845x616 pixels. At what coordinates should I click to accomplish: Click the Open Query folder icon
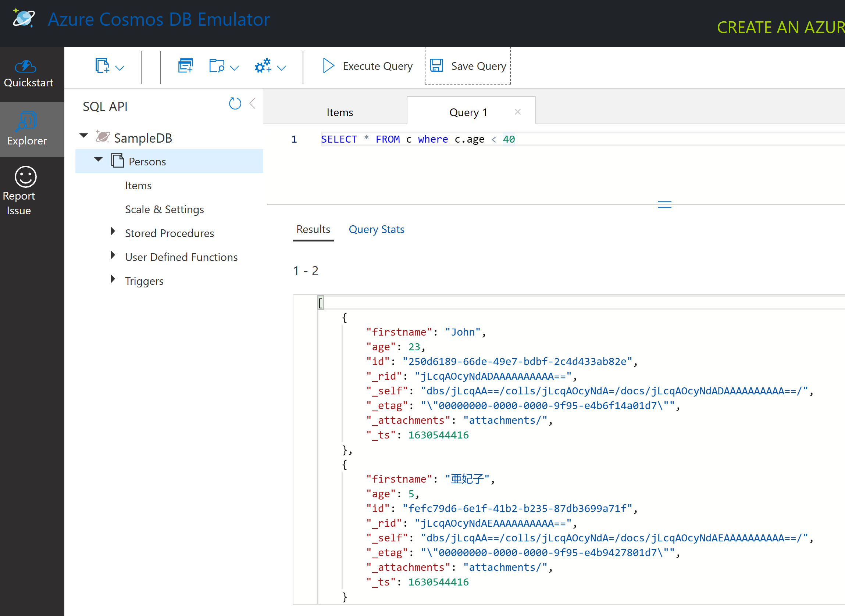click(x=217, y=66)
